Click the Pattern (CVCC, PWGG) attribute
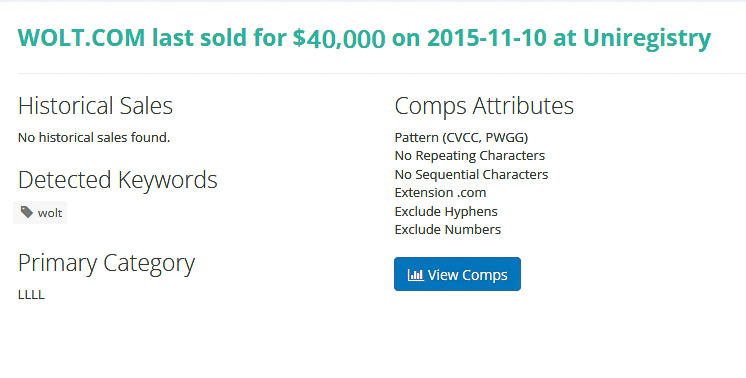 coord(461,137)
